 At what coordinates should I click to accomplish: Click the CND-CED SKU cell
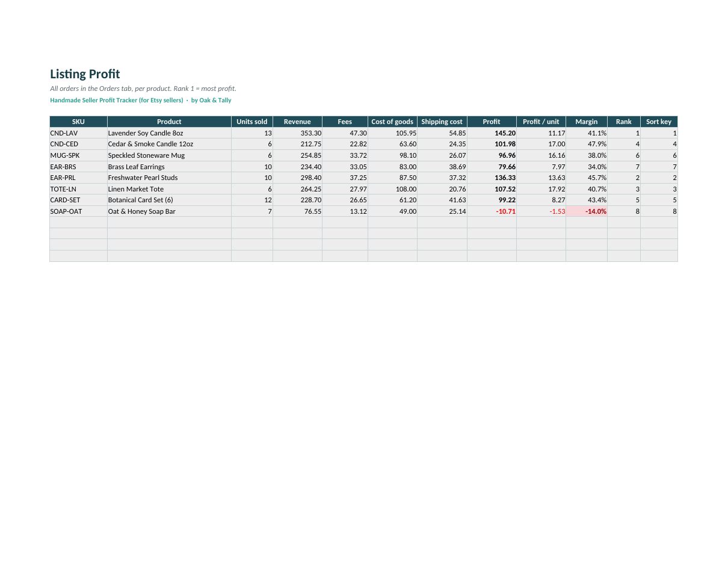78,144
